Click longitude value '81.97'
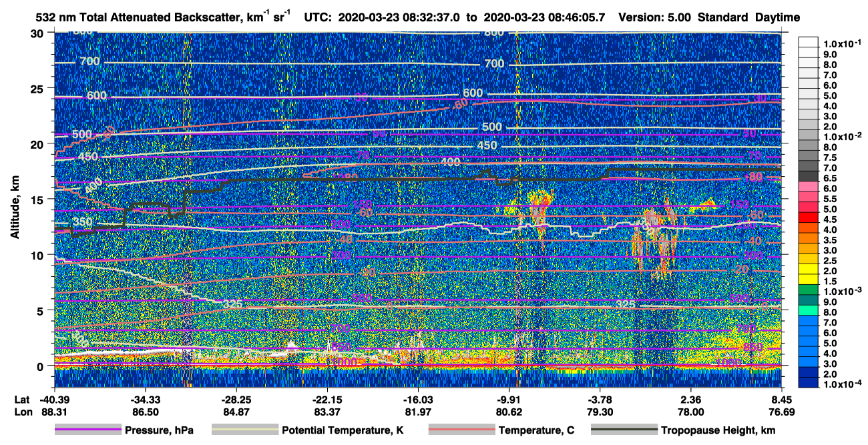 [418, 412]
